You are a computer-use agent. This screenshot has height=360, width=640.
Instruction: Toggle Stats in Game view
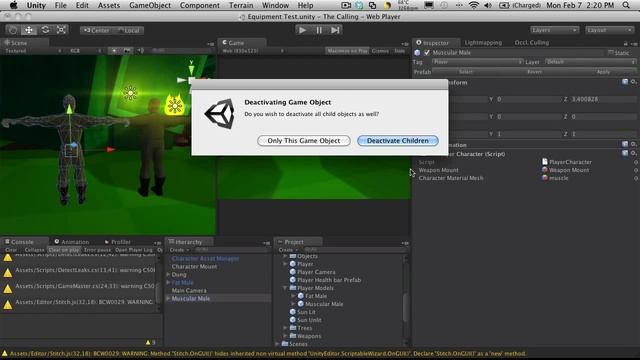[400, 51]
